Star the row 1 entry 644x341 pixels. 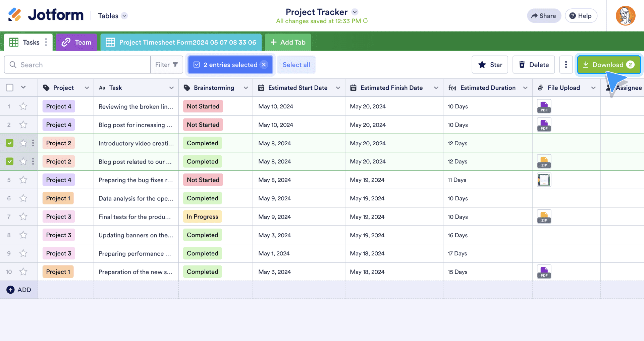click(x=23, y=106)
